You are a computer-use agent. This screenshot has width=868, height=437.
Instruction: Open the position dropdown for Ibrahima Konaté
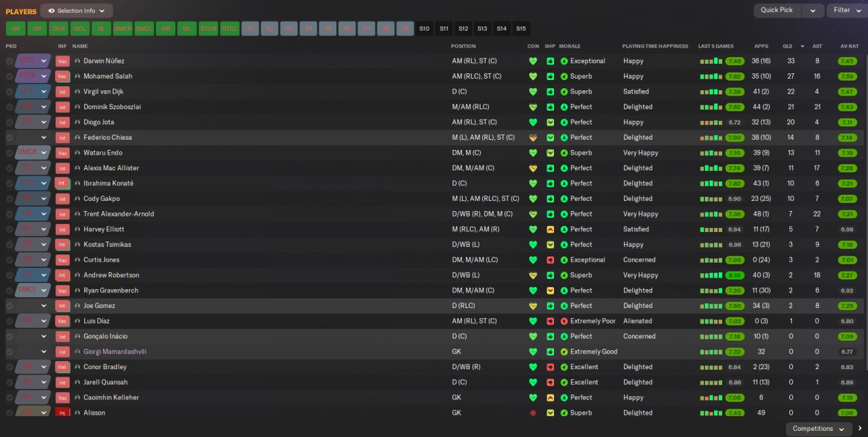pos(44,183)
